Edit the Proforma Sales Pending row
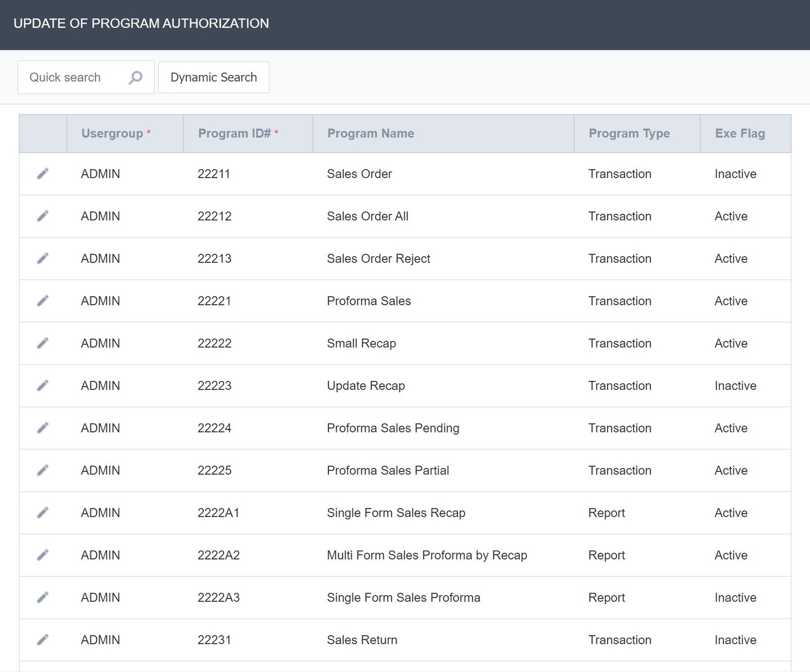Image resolution: width=810 pixels, height=672 pixels. coord(43,428)
